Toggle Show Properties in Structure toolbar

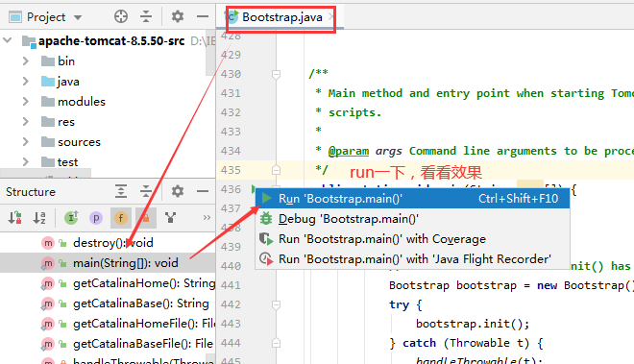point(96,218)
